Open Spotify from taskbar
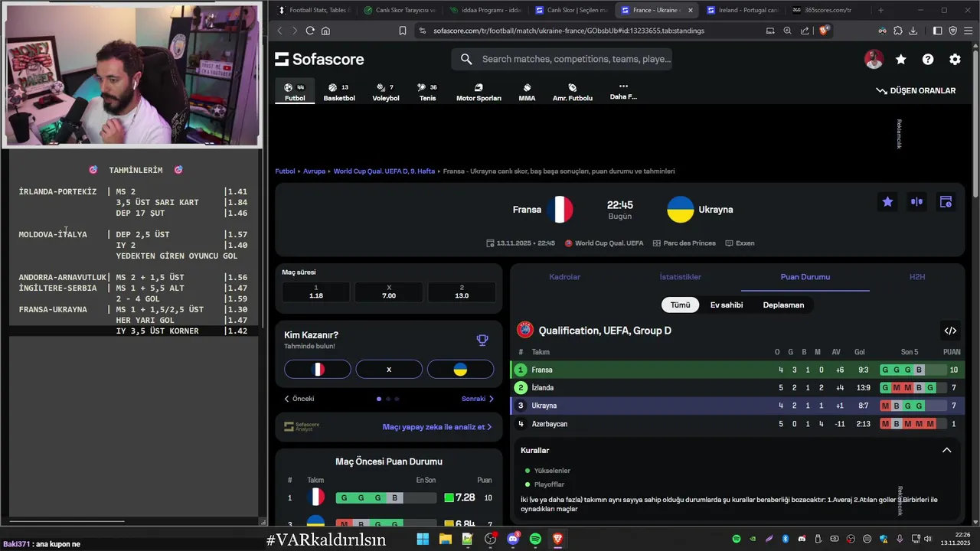The width and height of the screenshot is (980, 551). [535, 540]
